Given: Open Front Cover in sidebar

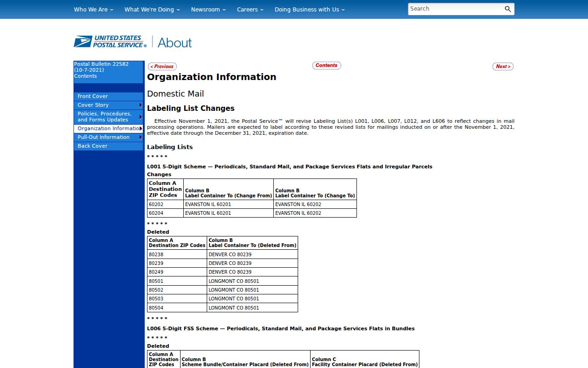Looking at the screenshot, I should click(x=108, y=96).
